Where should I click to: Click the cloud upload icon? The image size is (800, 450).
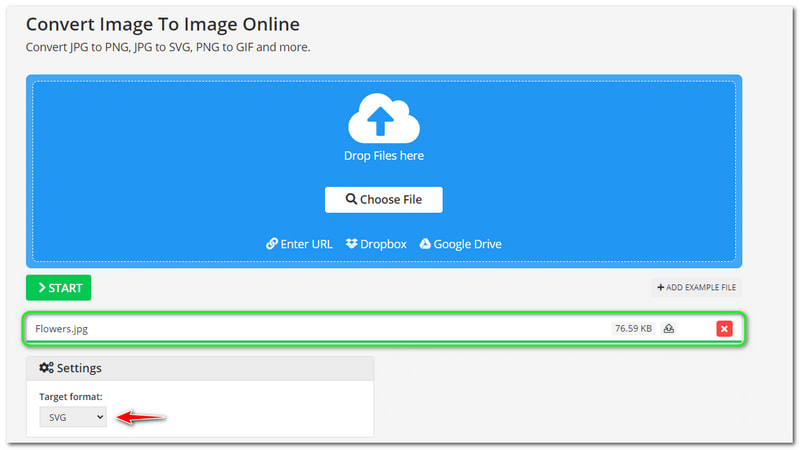pos(383,120)
